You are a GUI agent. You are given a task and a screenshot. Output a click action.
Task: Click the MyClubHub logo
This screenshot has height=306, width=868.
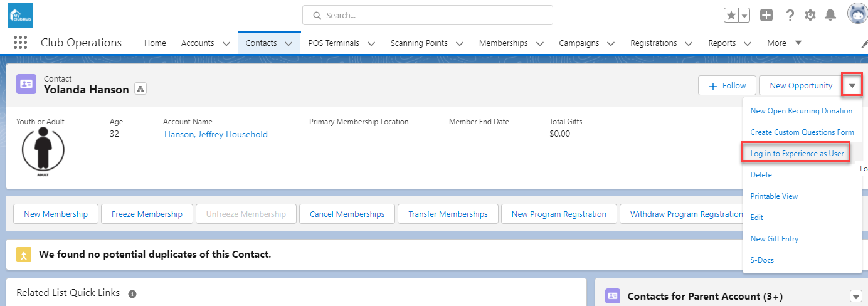click(21, 14)
